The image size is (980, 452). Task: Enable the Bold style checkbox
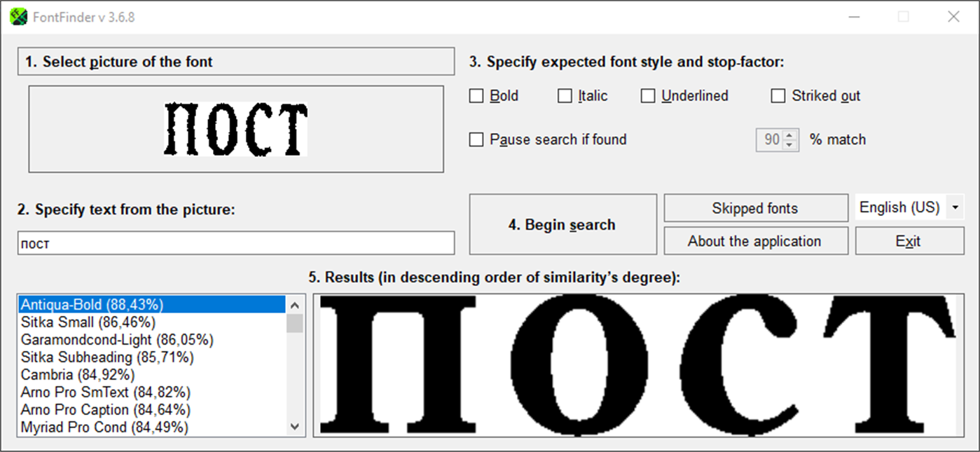tap(477, 95)
